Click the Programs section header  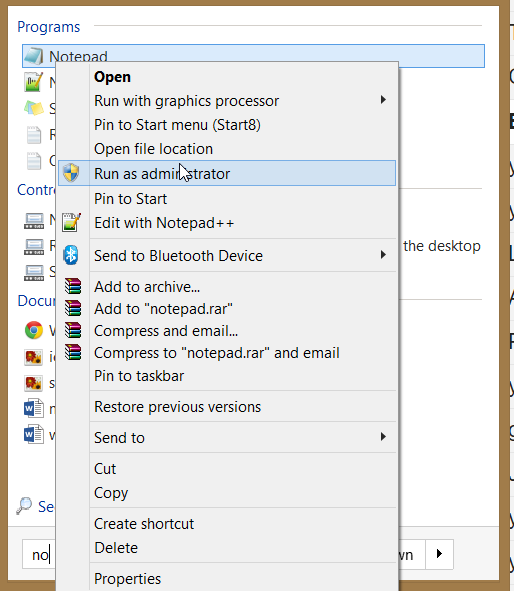tap(49, 27)
